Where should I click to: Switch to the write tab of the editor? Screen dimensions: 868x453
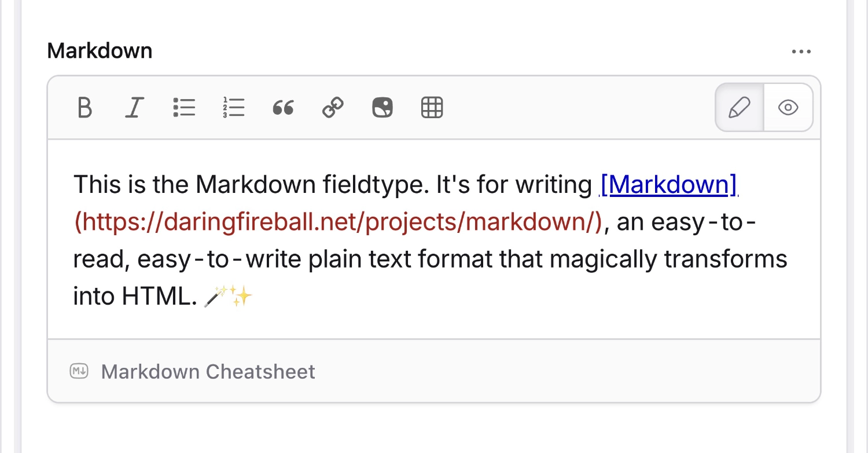click(740, 107)
